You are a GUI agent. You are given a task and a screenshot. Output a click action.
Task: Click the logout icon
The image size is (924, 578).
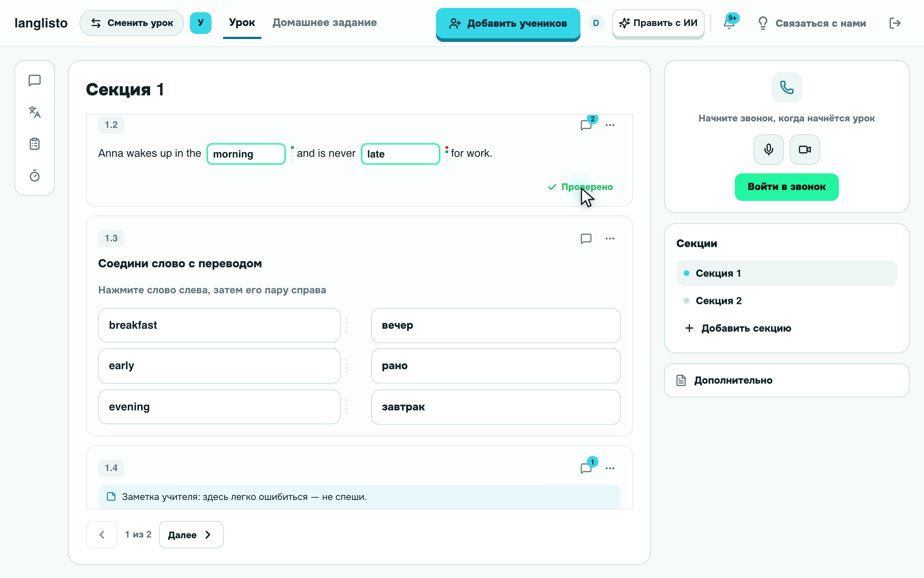coord(895,23)
